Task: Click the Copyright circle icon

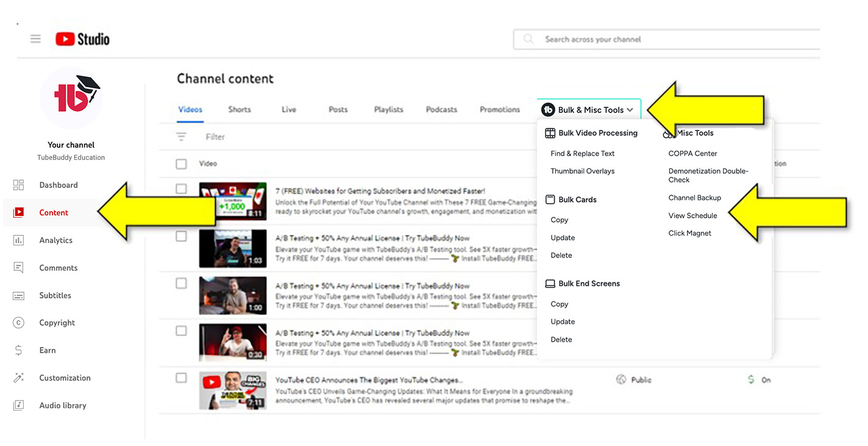Action: [x=18, y=323]
